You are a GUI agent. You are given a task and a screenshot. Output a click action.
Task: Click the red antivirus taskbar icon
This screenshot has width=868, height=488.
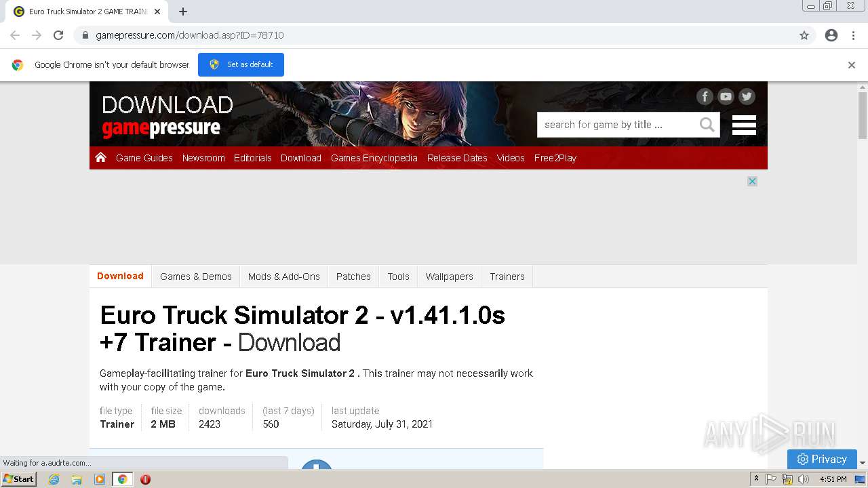[145, 479]
